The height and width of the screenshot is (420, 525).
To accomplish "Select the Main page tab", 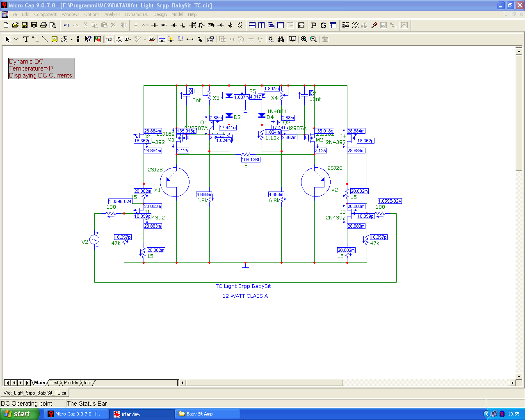I will 39,383.
